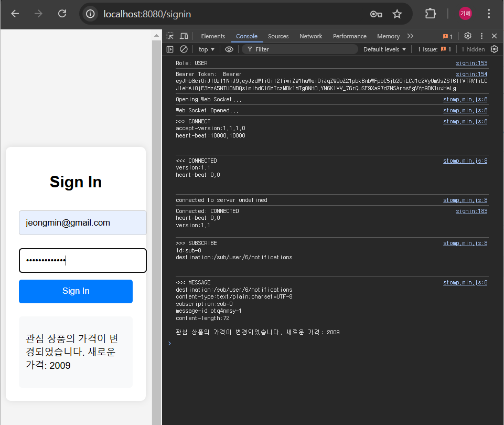Click the 'content-length:72' log line
Viewport: 504px width, 425px height.
202,318
